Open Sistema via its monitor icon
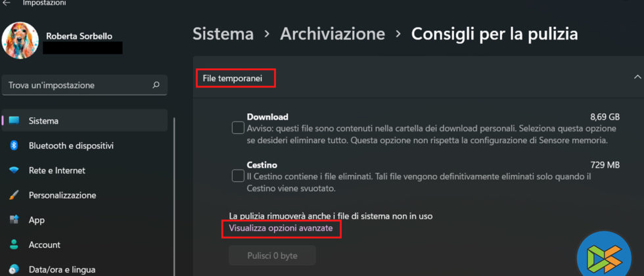Screen dimensions: 644x276 14,121
